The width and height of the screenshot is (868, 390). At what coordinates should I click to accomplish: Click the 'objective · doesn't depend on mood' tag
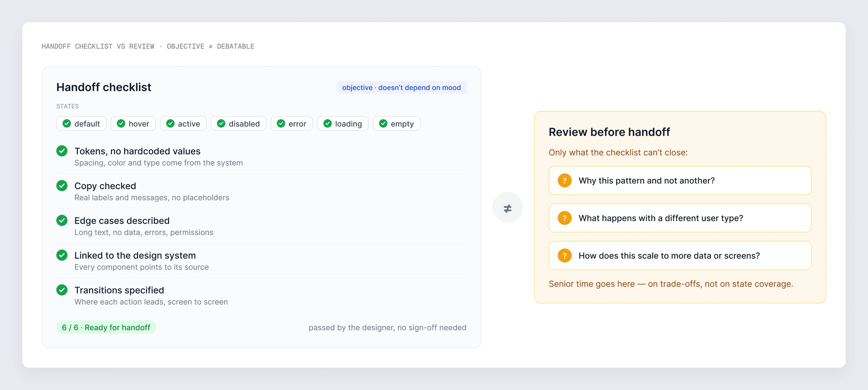point(402,88)
